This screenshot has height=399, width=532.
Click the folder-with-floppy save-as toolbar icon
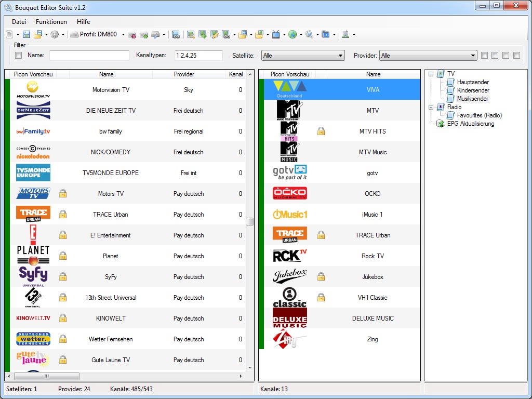(x=38, y=34)
